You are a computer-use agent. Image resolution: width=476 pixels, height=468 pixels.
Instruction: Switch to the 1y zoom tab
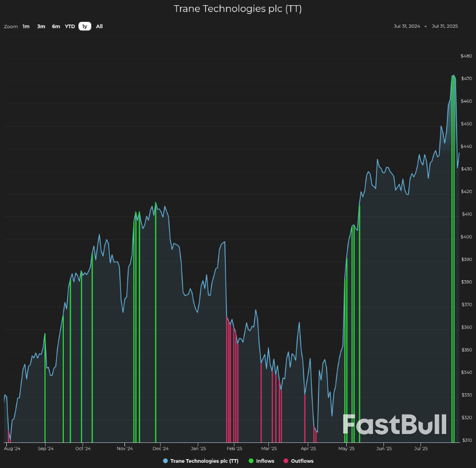coord(84,26)
